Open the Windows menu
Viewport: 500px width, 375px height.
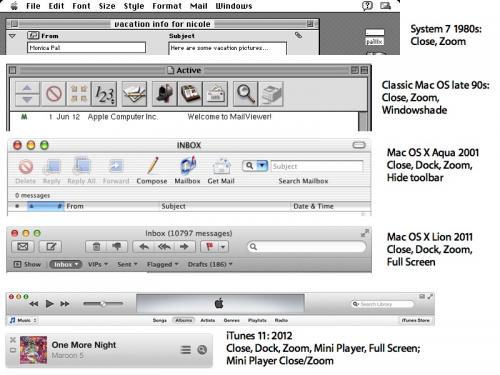[x=234, y=6]
